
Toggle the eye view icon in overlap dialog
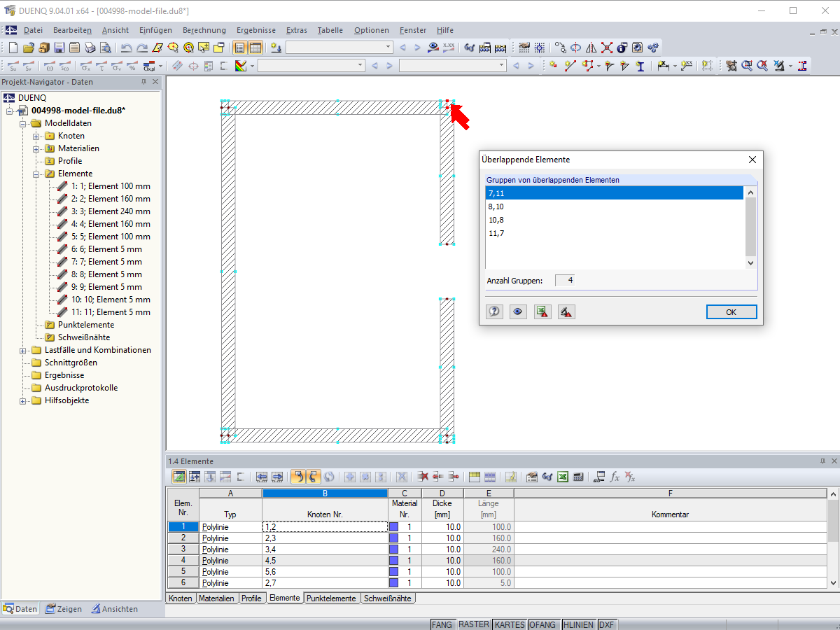519,312
